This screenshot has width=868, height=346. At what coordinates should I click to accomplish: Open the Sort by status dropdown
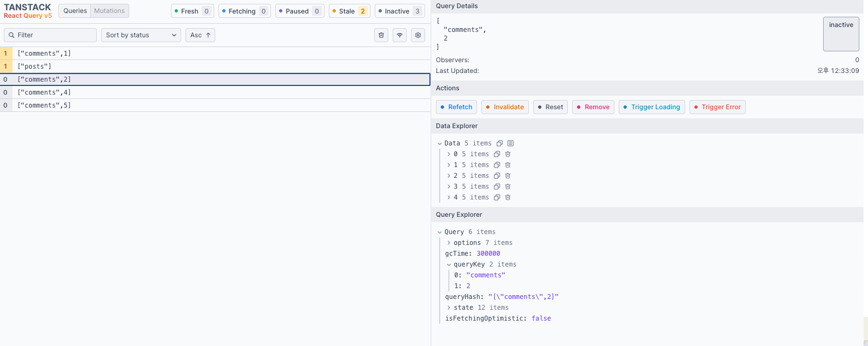click(141, 35)
